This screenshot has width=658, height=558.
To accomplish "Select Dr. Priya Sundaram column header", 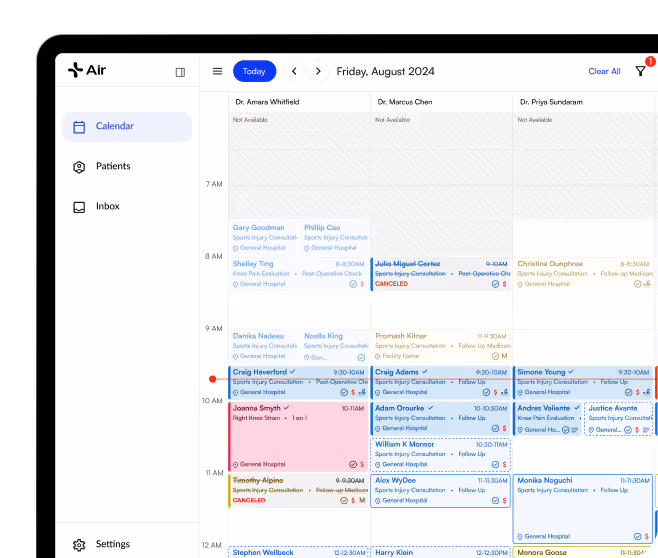I will point(551,102).
